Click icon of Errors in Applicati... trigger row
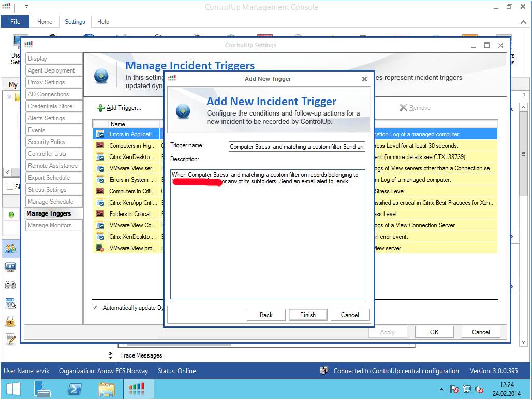This screenshot has width=532, height=400. [x=100, y=134]
